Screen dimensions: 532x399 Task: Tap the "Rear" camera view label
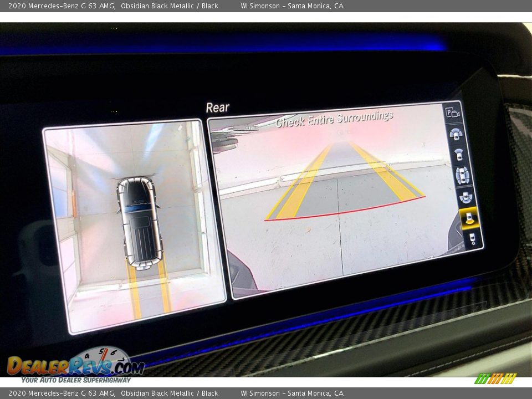coord(217,108)
